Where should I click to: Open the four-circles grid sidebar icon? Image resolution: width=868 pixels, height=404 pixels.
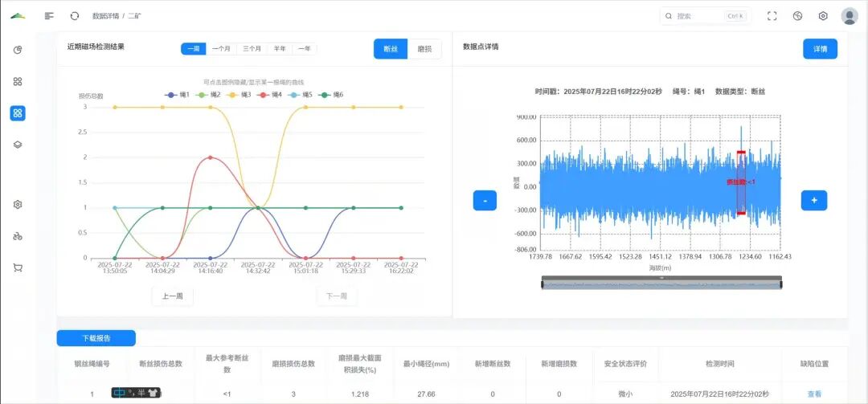(x=18, y=82)
